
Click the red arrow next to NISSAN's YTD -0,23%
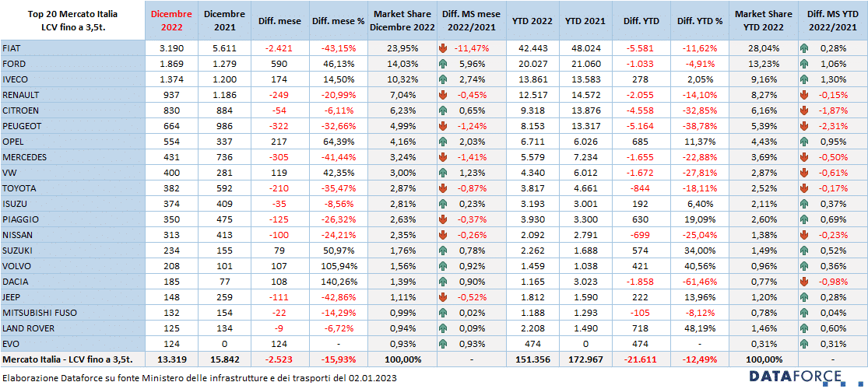[x=804, y=235]
